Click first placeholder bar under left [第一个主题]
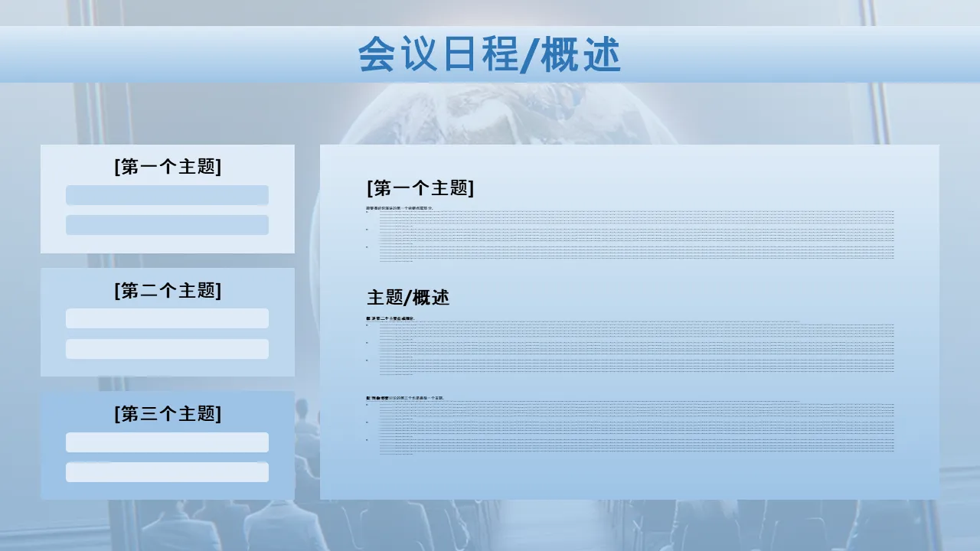980x551 pixels. pyautogui.click(x=167, y=195)
